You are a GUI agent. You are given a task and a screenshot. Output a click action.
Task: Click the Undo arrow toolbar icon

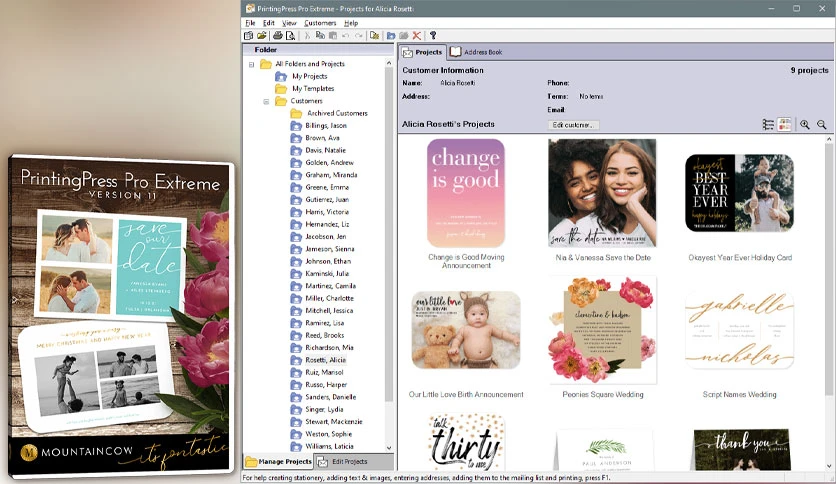[345, 36]
